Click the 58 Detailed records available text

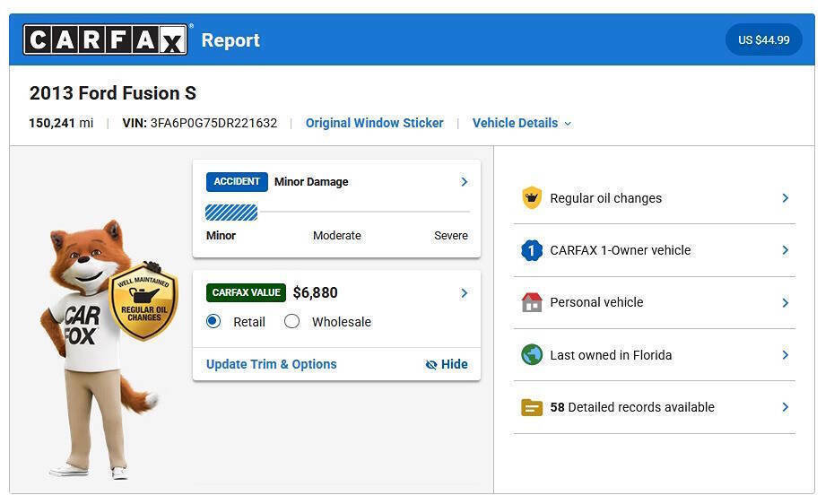632,407
